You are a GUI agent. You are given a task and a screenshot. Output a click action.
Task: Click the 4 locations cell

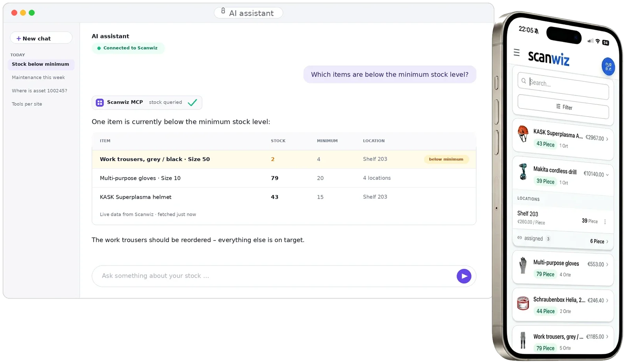(377, 178)
